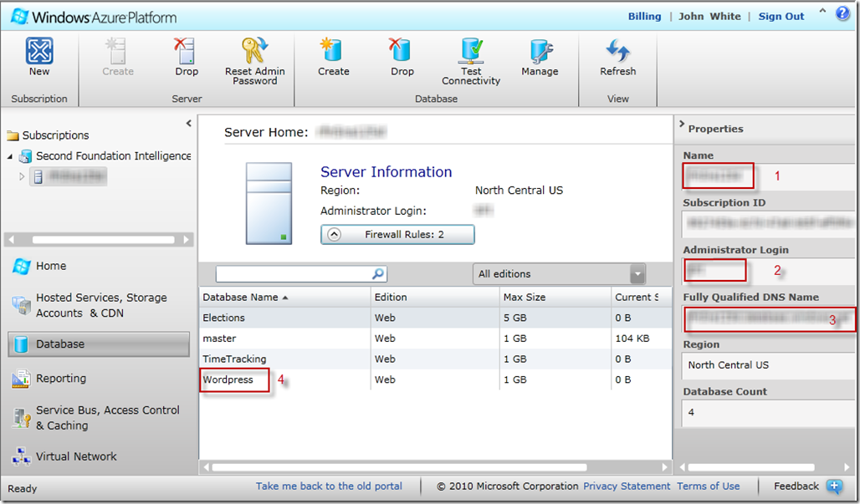Click Reset Admin Password keys icon

click(x=254, y=51)
